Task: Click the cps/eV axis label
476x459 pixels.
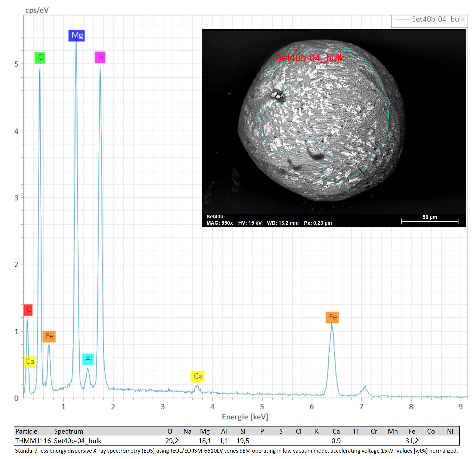Action: (37, 10)
